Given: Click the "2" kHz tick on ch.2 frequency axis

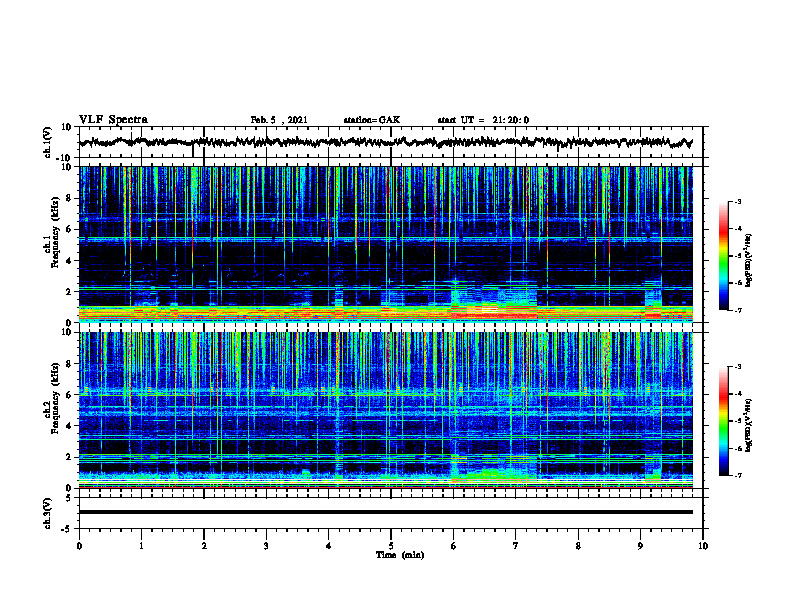Looking at the screenshot, I should click(x=70, y=457).
